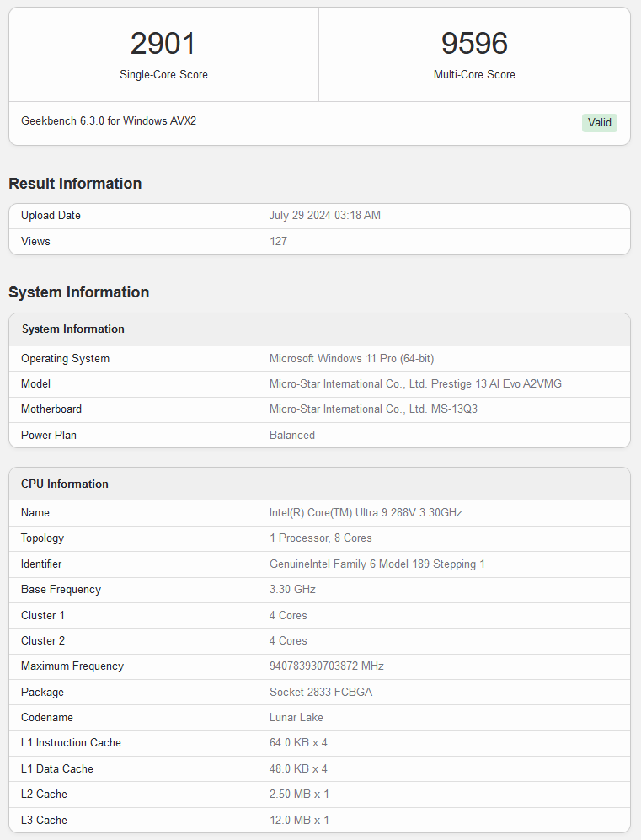
Task: Click the 9596 Multi-Core Score value
Action: coord(474,44)
